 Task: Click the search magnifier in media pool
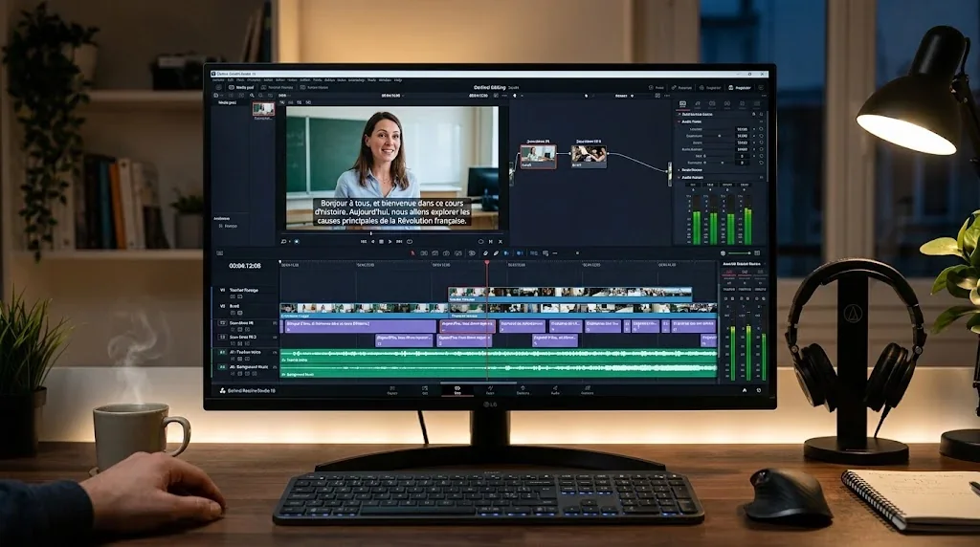click(x=252, y=96)
